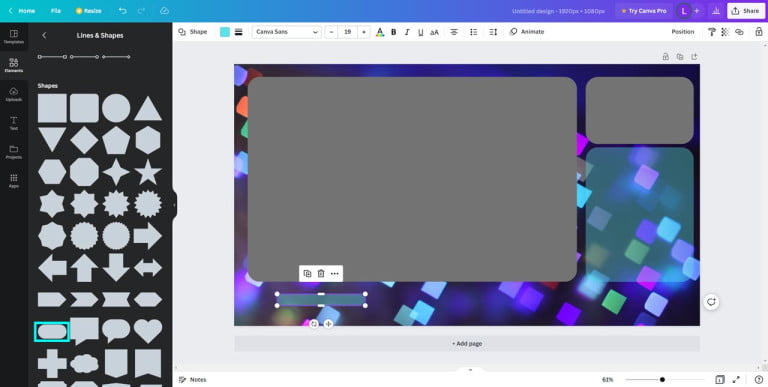Image resolution: width=768 pixels, height=387 pixels.
Task: Click Add page below the canvas
Action: click(467, 343)
